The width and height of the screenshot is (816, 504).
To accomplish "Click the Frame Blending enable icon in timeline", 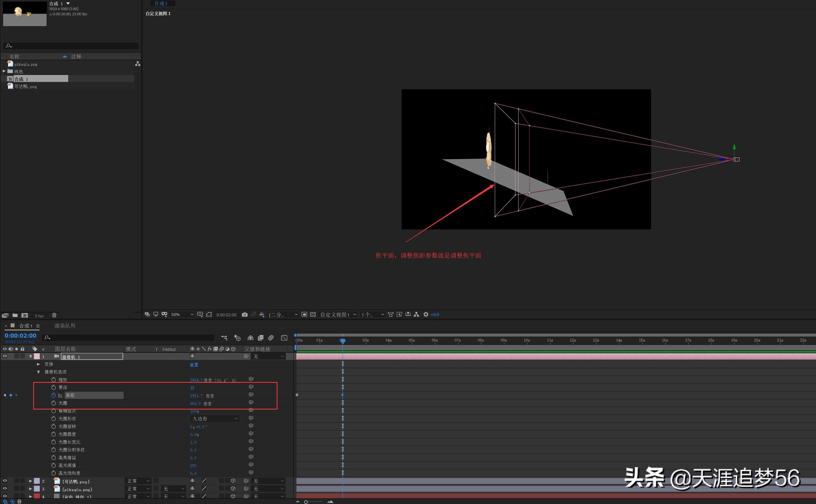I will (x=261, y=338).
